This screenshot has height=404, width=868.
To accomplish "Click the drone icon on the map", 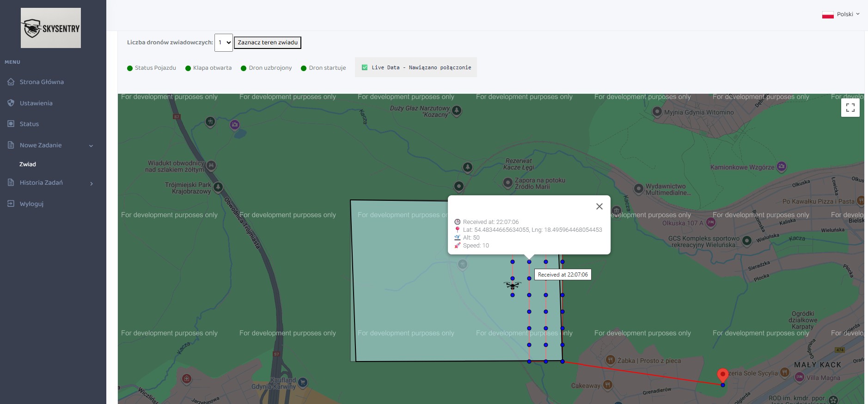I will (x=512, y=285).
